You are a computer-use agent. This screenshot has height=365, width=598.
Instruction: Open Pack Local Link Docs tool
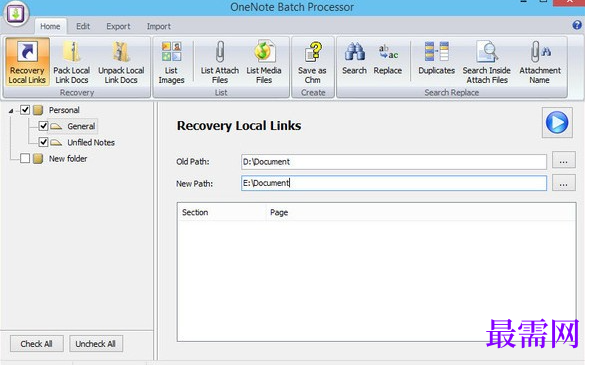click(71, 62)
